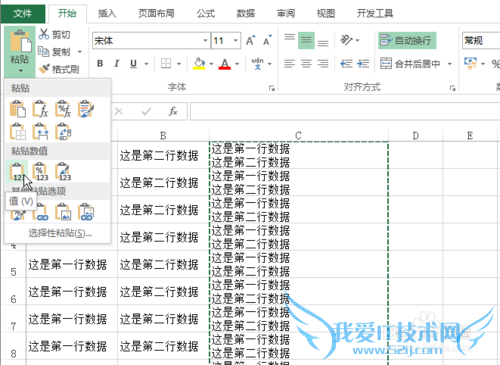Apply the yellow fill color

click(199, 63)
